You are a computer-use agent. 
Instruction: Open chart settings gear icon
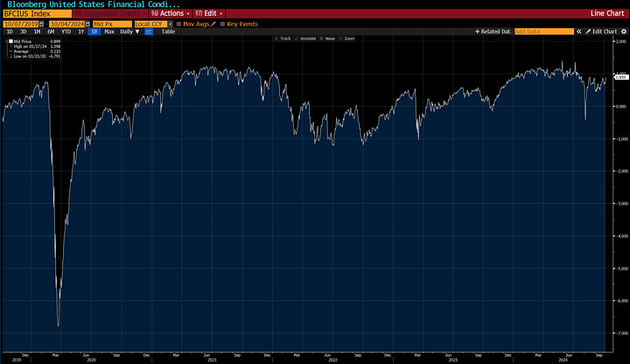[624, 31]
